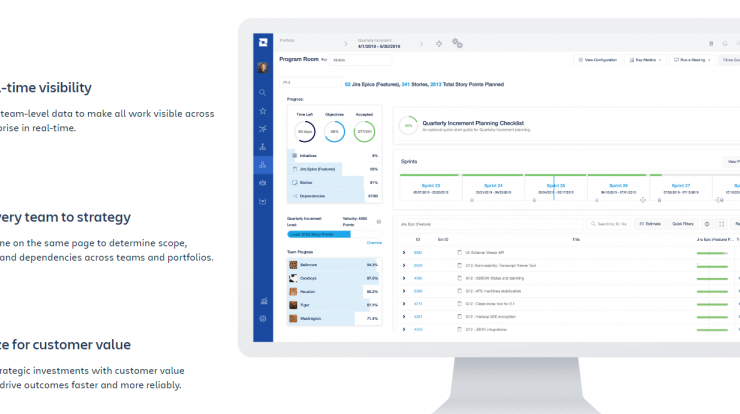Click the Search by ID input field
Screen dimensions: 740x414
pos(608,224)
